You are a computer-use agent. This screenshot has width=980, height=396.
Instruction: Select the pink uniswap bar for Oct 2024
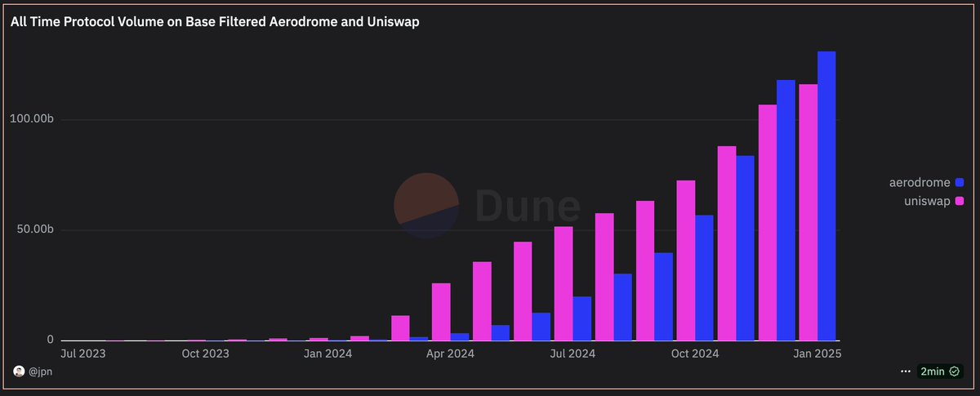pos(686,260)
